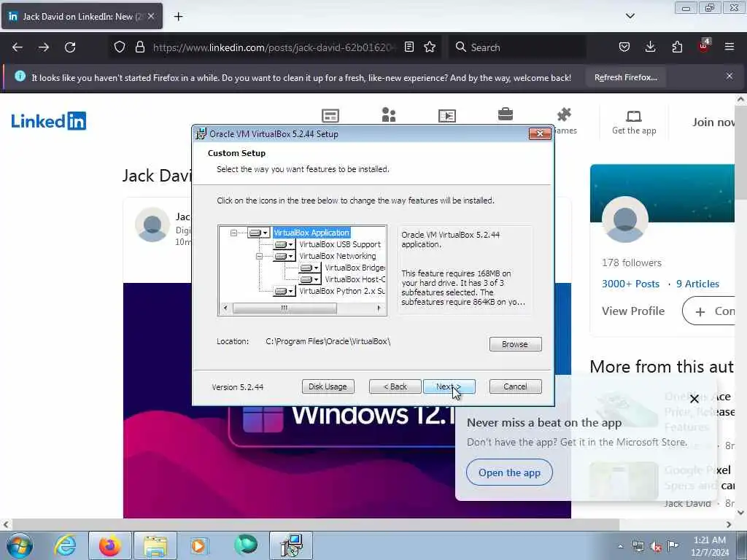Screen dimensions: 747x560
Task: Click the Disk Usage button
Action: pyautogui.click(x=328, y=386)
